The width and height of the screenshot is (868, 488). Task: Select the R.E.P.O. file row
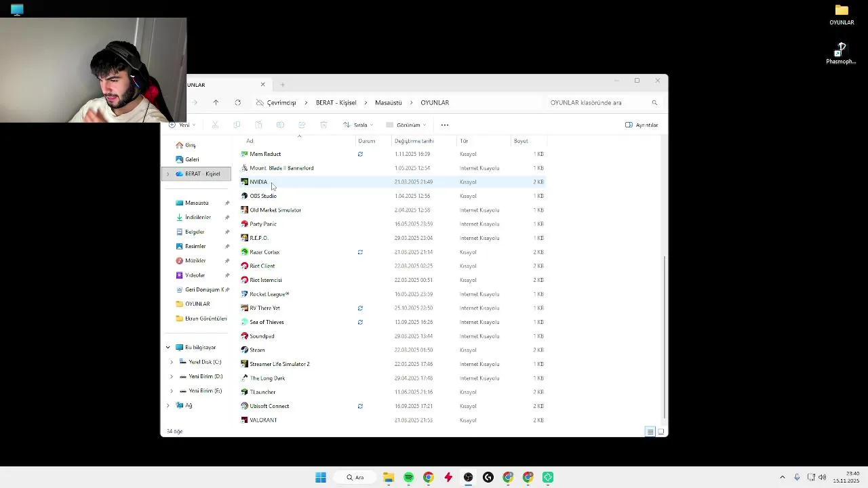click(393, 238)
